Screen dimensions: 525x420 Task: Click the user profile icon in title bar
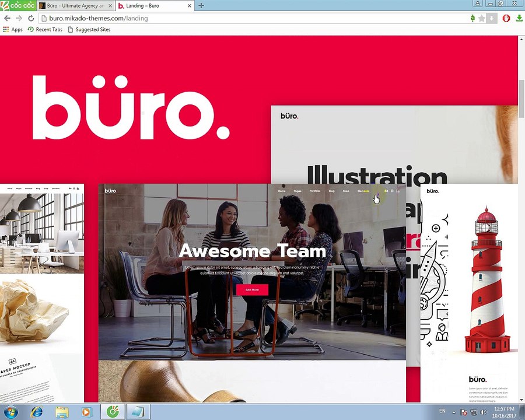point(477,3)
